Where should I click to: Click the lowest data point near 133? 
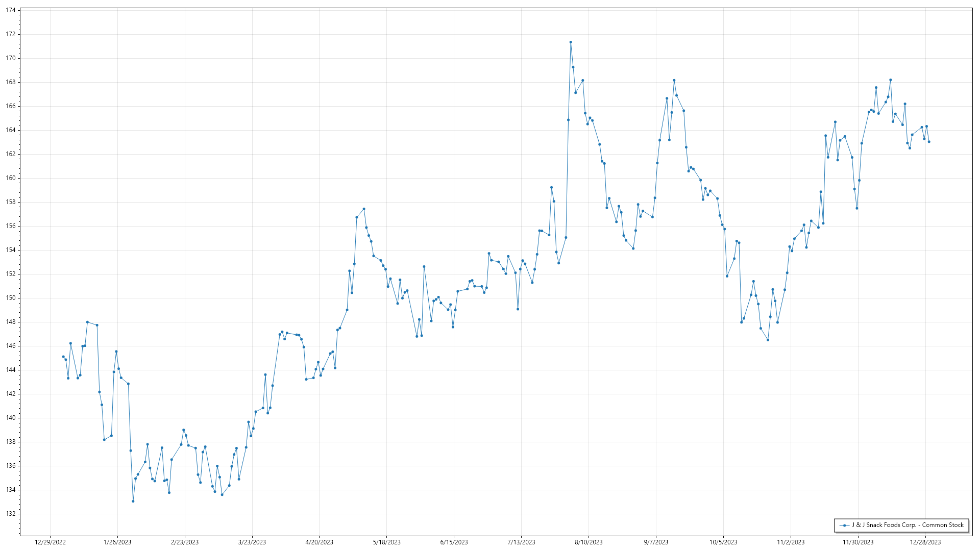[133, 501]
